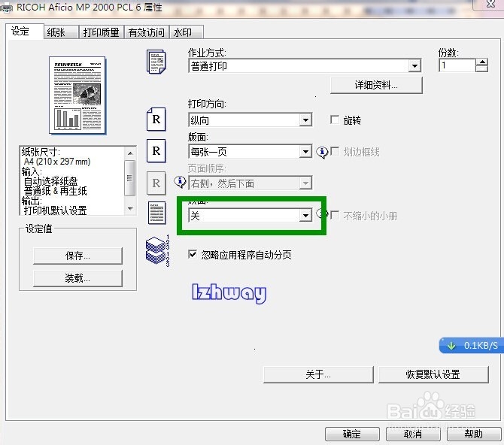Click the 帮助 button
504x445 pixels.
point(474,434)
